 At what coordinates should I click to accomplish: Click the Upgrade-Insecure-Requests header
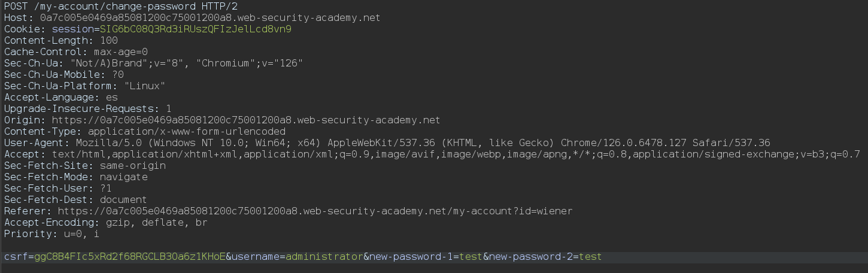point(88,109)
